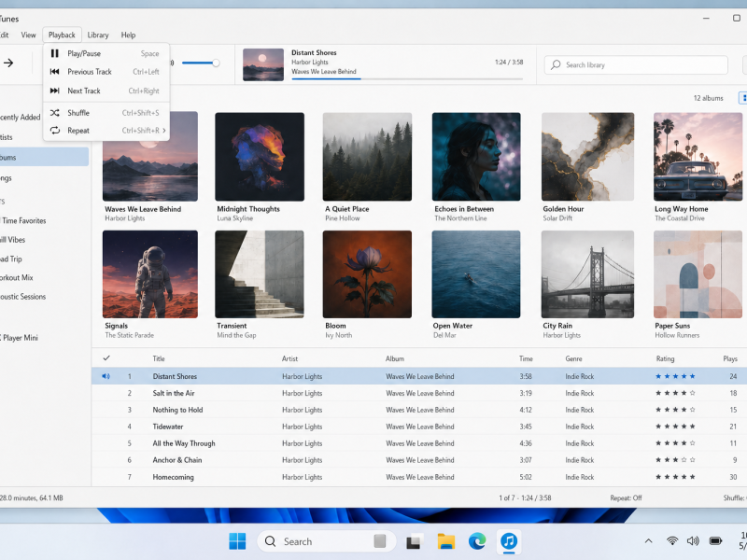
Task: Open the Signals astronaut album cover
Action: click(150, 274)
